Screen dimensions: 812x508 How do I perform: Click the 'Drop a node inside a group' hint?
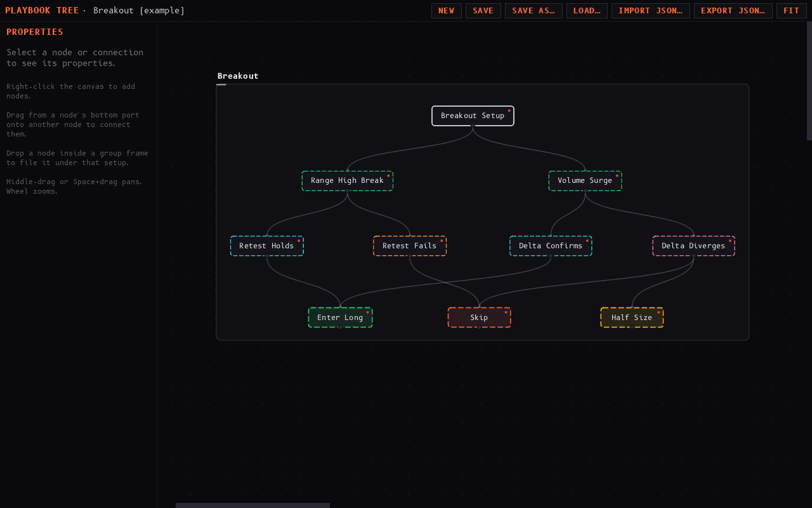tap(77, 157)
